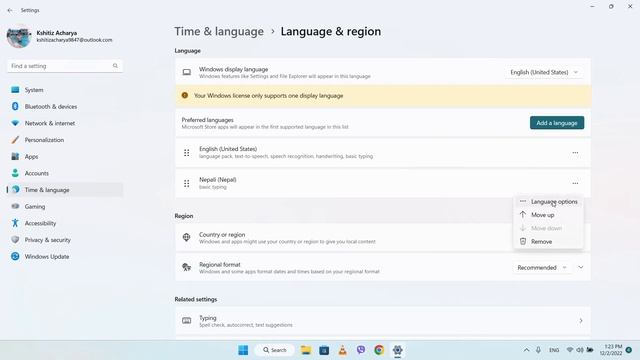Select Time & language in sidebar
Screen dimensions: 640x360
point(64,190)
